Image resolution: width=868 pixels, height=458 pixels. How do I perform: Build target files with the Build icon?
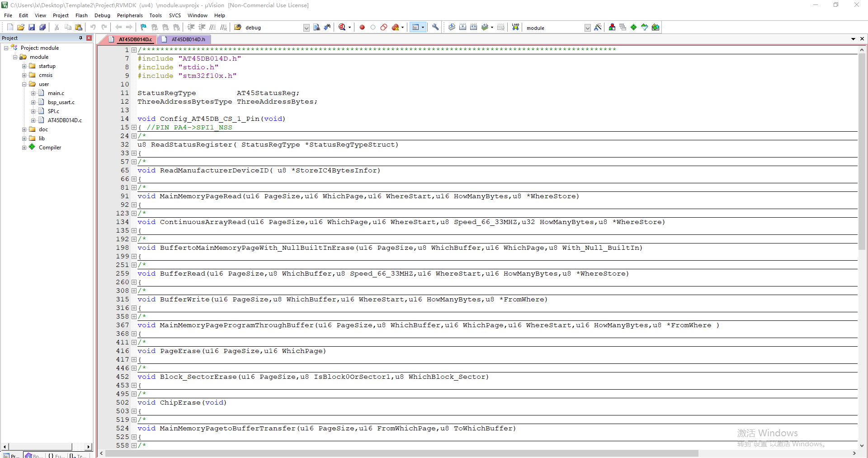[x=462, y=27]
